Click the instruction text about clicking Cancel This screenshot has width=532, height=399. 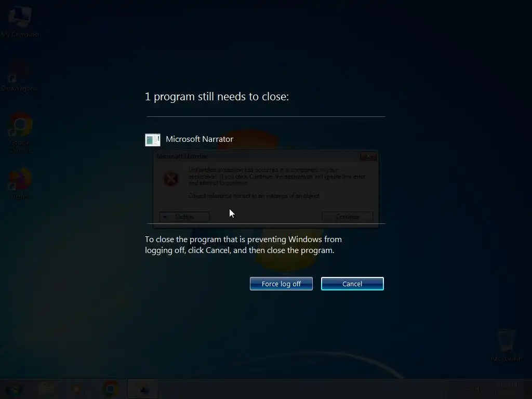pyautogui.click(x=243, y=245)
